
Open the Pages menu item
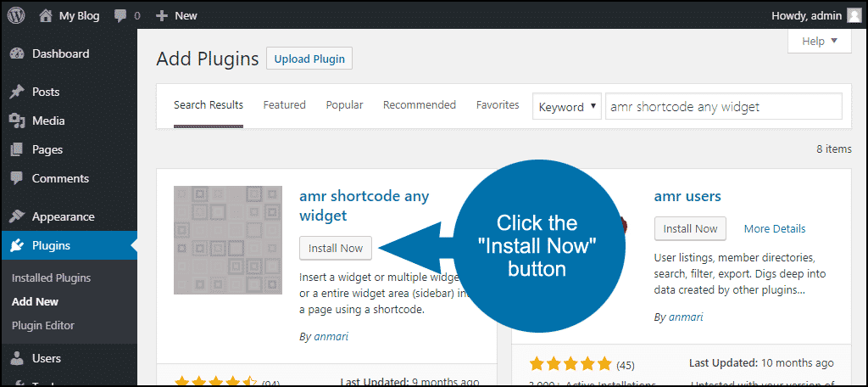click(69, 149)
